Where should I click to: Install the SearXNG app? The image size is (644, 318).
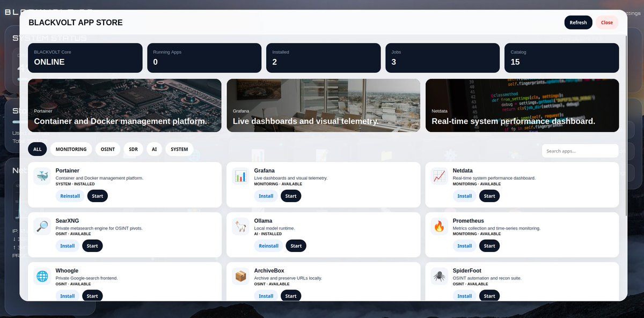click(x=68, y=246)
